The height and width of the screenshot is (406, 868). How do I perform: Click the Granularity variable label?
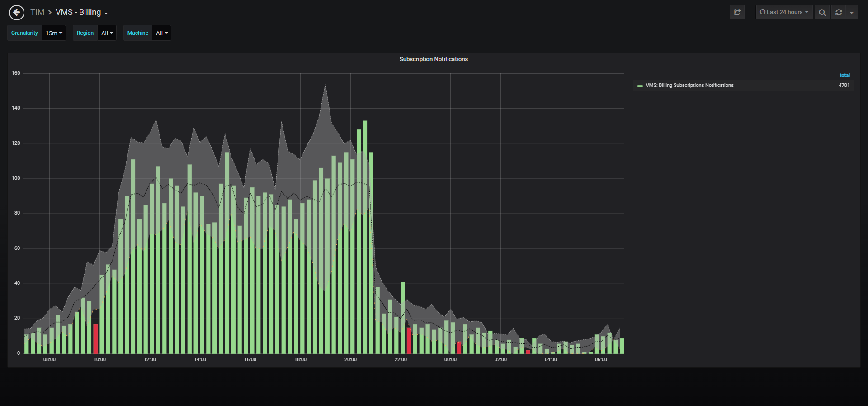point(24,33)
